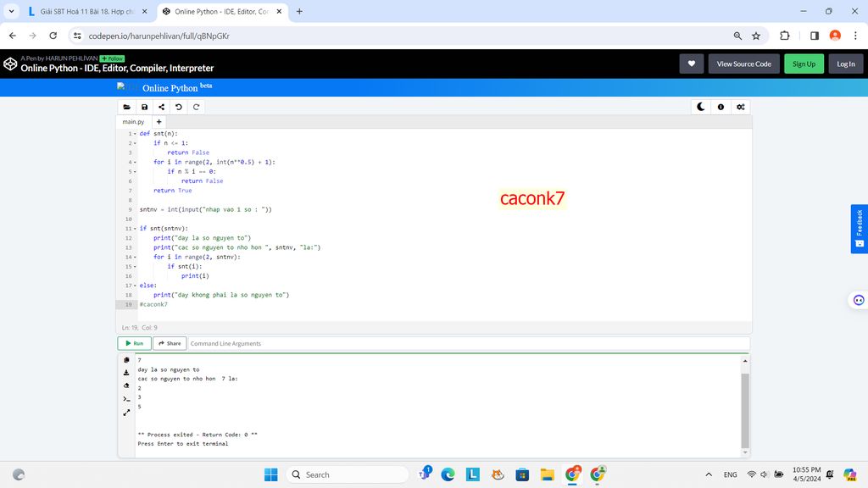This screenshot has width=868, height=488.
Task: Fold the for loop at line 14
Action: pos(135,258)
